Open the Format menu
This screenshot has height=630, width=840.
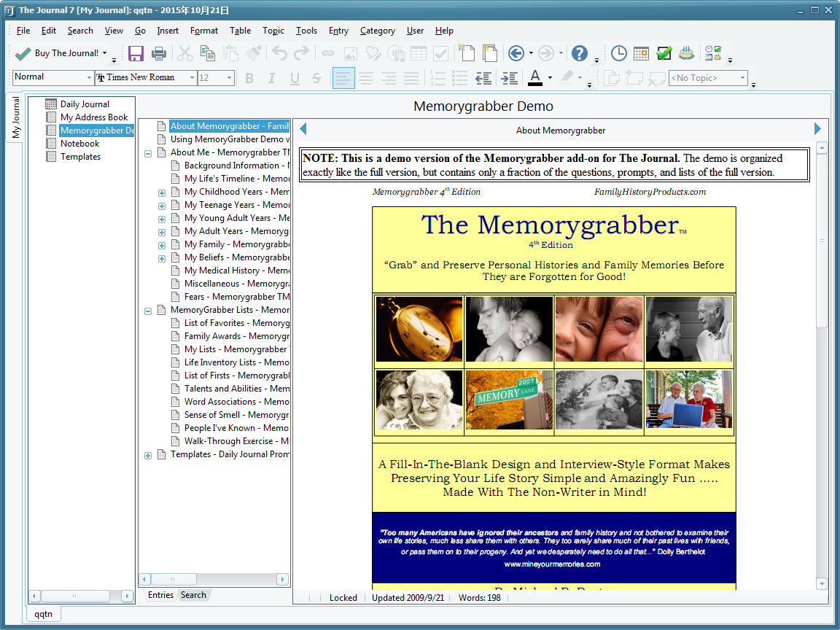coord(204,31)
